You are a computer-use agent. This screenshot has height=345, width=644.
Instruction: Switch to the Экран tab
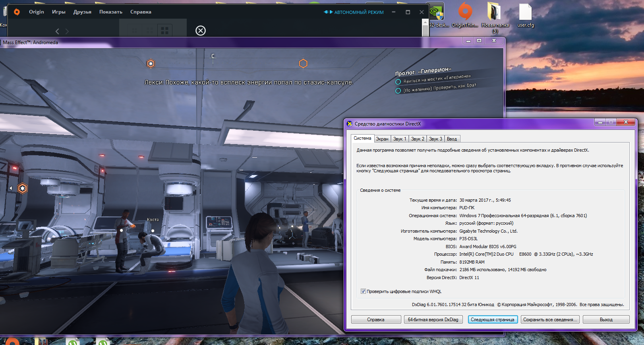tap(382, 139)
